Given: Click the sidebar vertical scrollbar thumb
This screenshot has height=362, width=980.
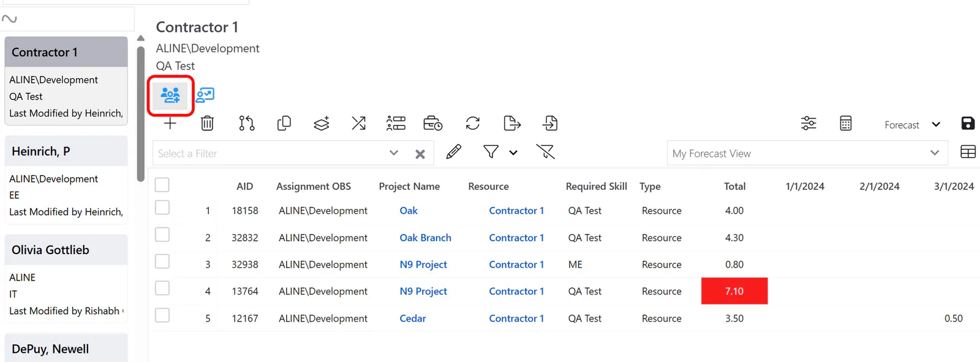Looking at the screenshot, I should [141, 113].
